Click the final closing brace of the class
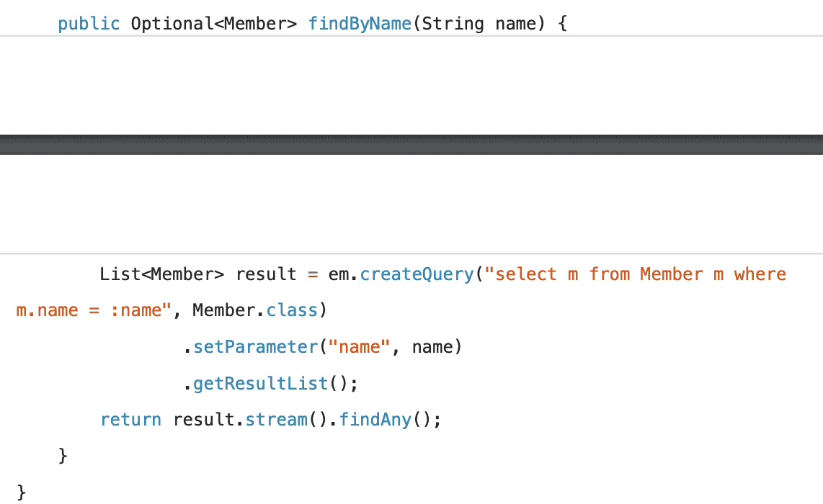This screenshot has height=504, width=823. tap(22, 492)
